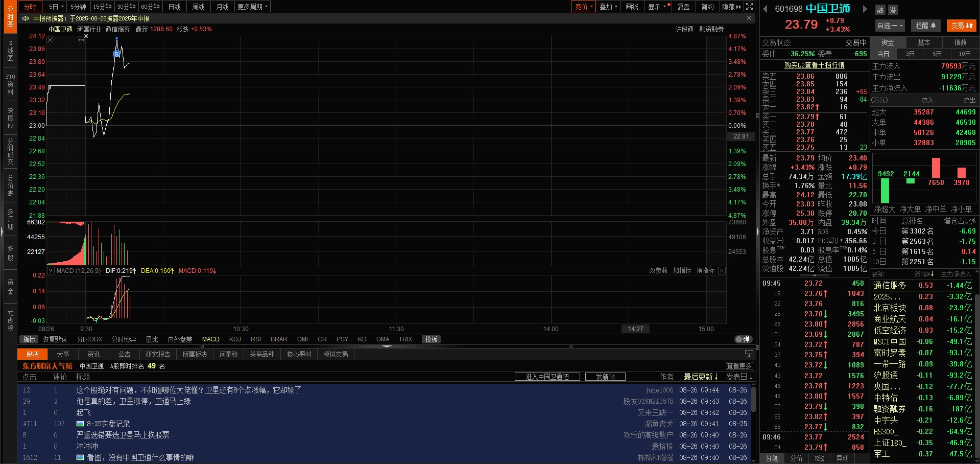
Task: Select the 3日 fund flow period tab
Action: click(x=910, y=54)
